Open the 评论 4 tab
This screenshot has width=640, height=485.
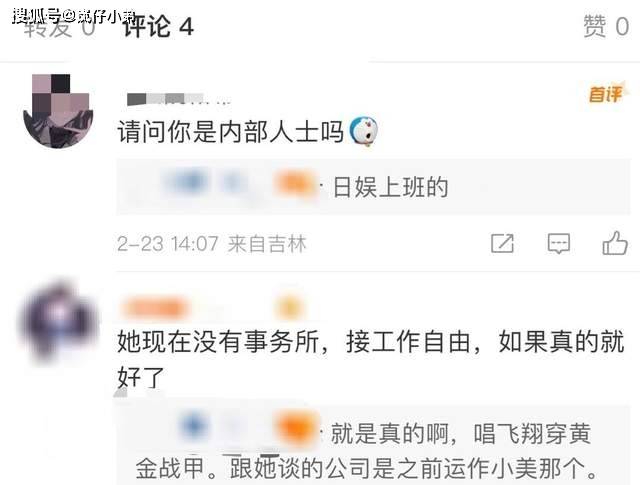click(158, 27)
